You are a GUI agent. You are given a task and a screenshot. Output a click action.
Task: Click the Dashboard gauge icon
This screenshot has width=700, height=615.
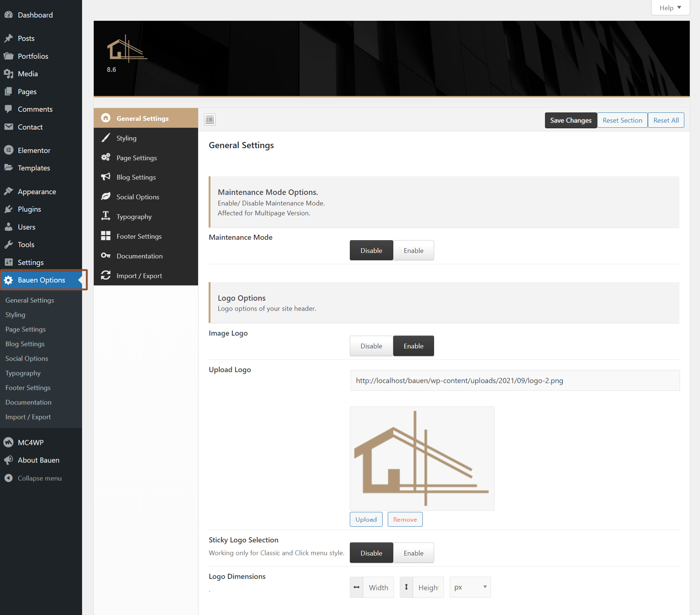(x=8, y=15)
